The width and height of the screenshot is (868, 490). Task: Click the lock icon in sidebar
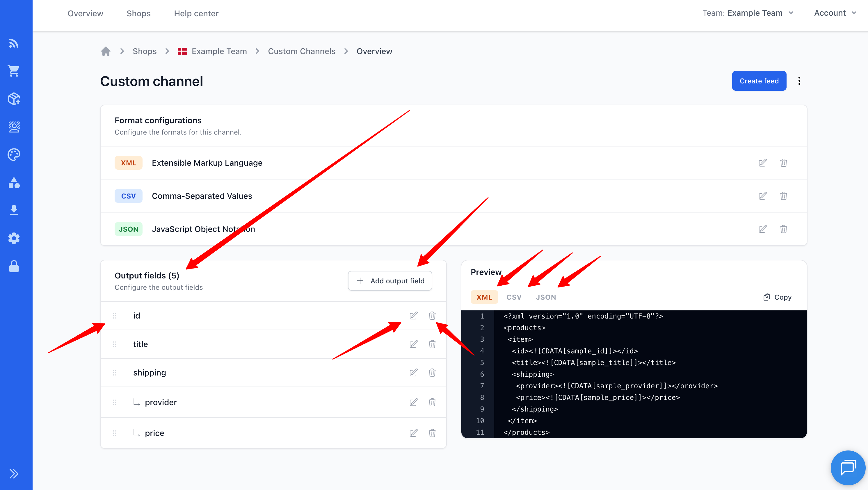click(14, 267)
